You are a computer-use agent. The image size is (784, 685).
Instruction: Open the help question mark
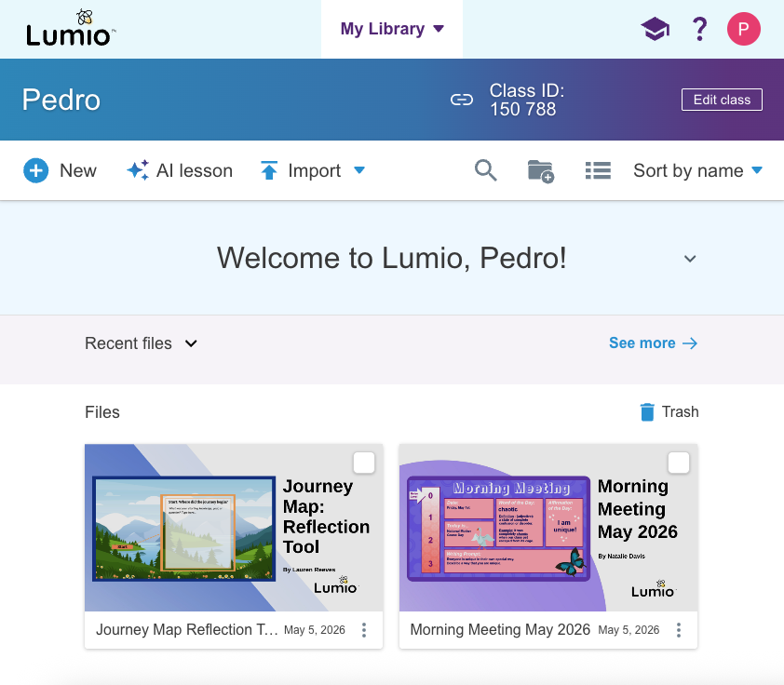699,29
